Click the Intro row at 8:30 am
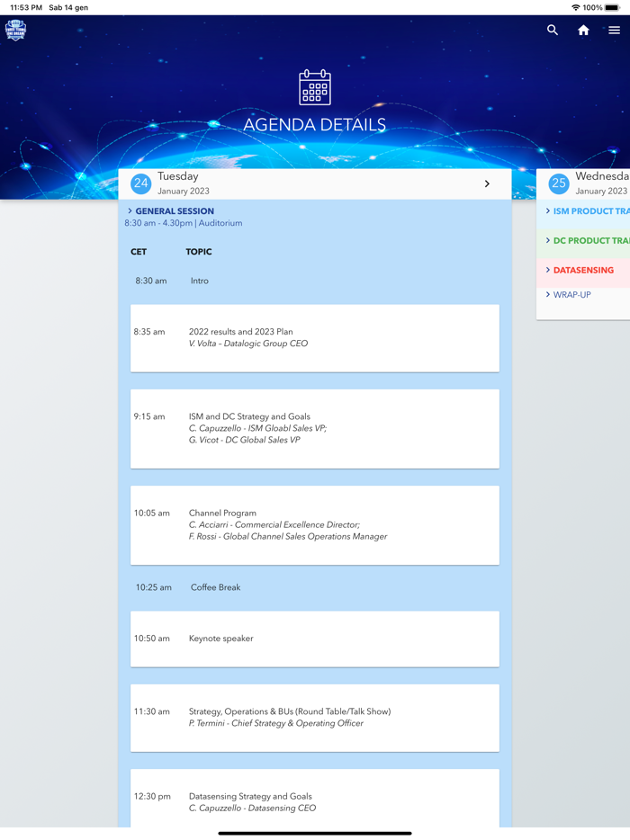630x840 pixels. coord(315,281)
